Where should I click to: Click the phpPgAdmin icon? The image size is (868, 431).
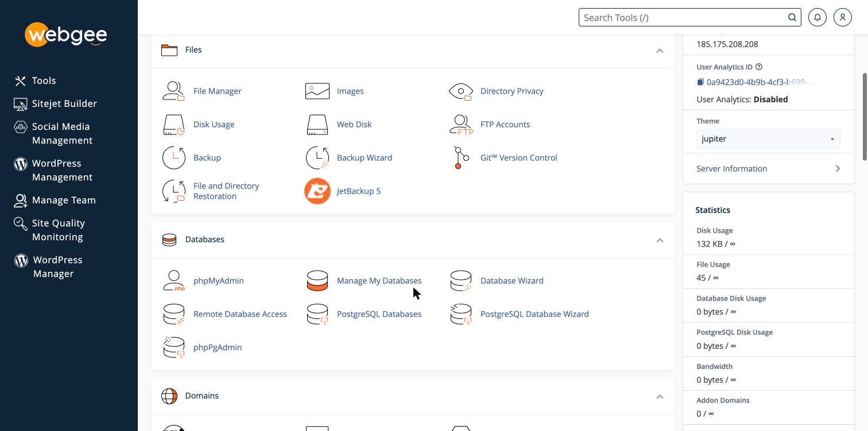173,347
